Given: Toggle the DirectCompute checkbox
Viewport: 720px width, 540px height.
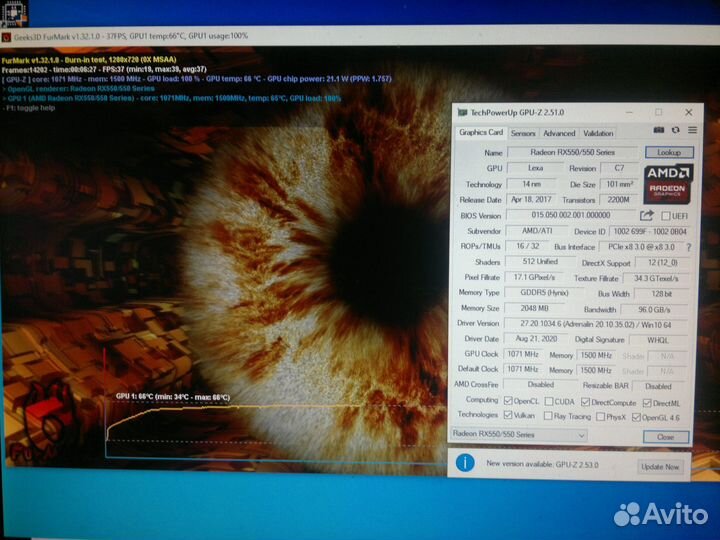Looking at the screenshot, I should 585,402.
